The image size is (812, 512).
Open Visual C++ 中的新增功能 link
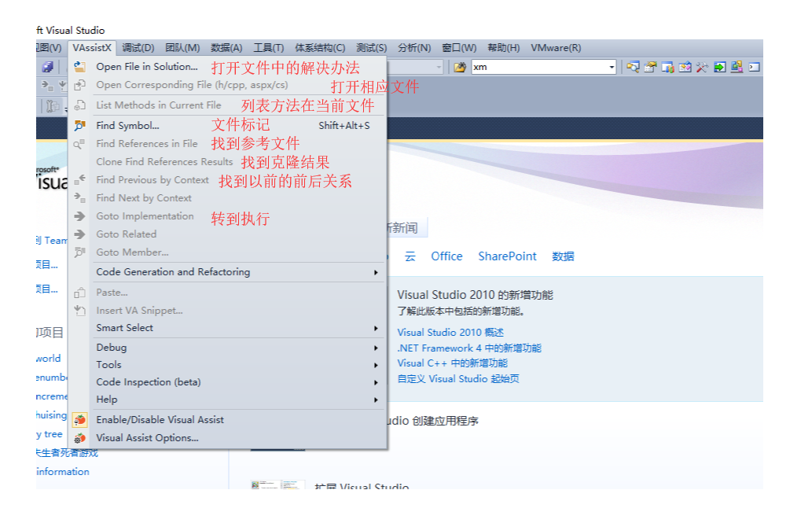pos(452,363)
